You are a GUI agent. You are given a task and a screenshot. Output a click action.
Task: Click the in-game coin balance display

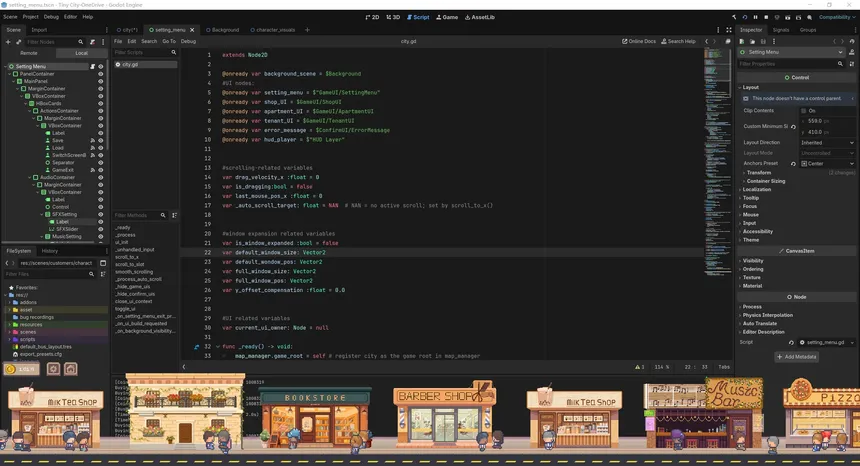pyautogui.click(x=21, y=369)
